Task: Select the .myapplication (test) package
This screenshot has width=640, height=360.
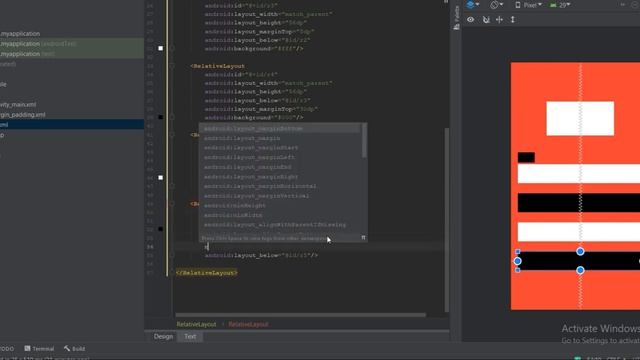Action: 27,54
